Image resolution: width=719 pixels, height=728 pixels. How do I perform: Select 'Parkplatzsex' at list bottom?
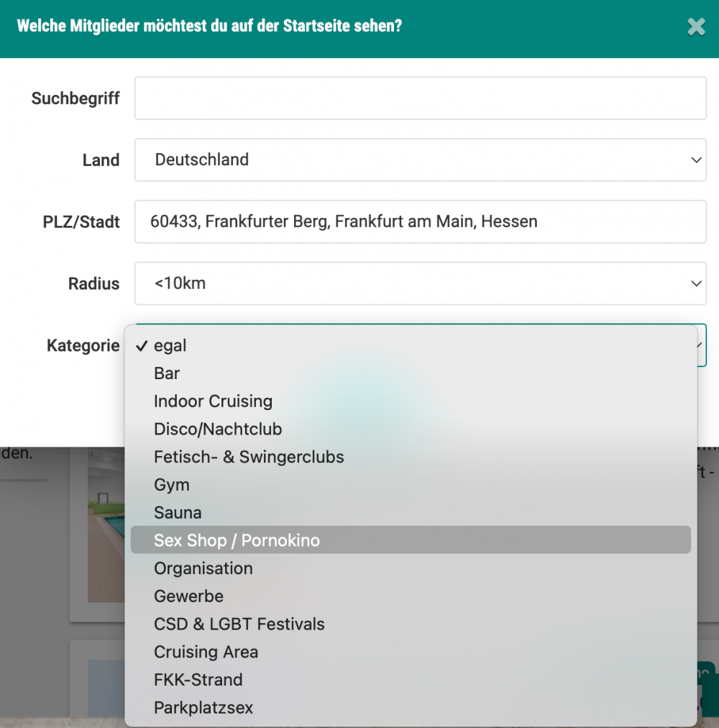click(x=203, y=708)
